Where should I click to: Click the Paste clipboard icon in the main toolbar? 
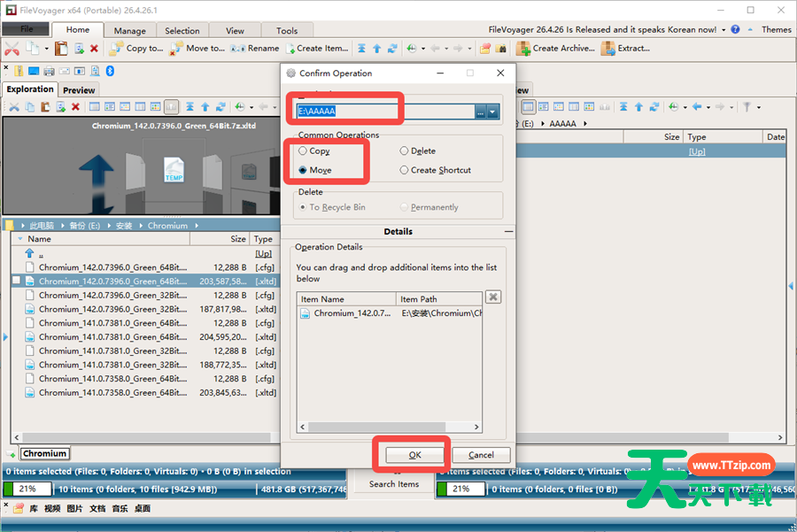click(61, 49)
